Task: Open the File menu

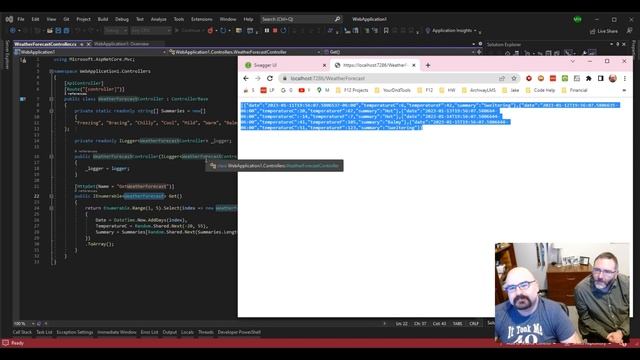Action: [21, 19]
